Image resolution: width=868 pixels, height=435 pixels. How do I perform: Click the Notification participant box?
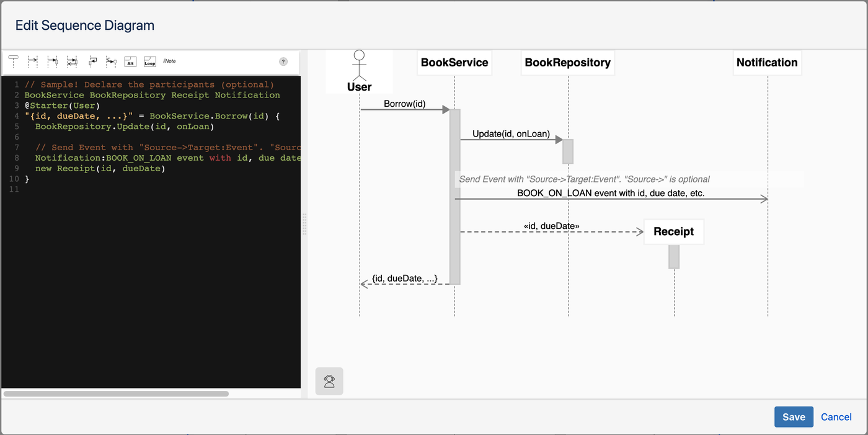point(767,63)
